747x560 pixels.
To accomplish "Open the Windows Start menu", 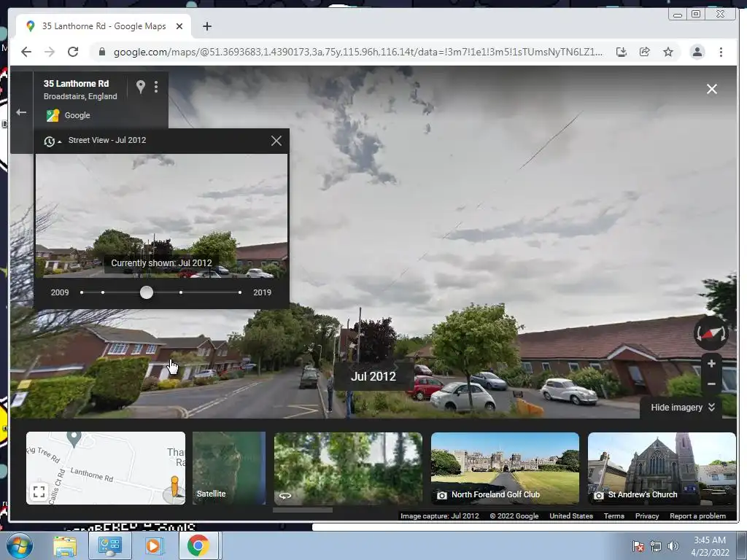I will (18, 545).
